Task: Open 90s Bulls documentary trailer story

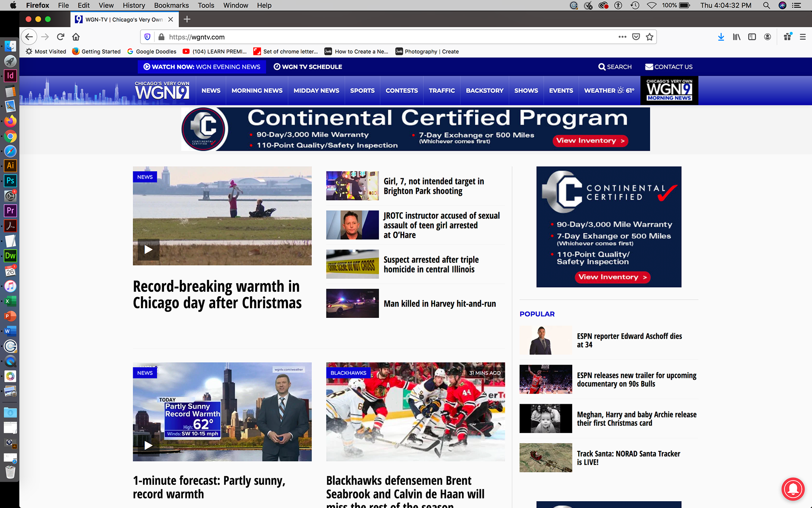Action: (636, 379)
